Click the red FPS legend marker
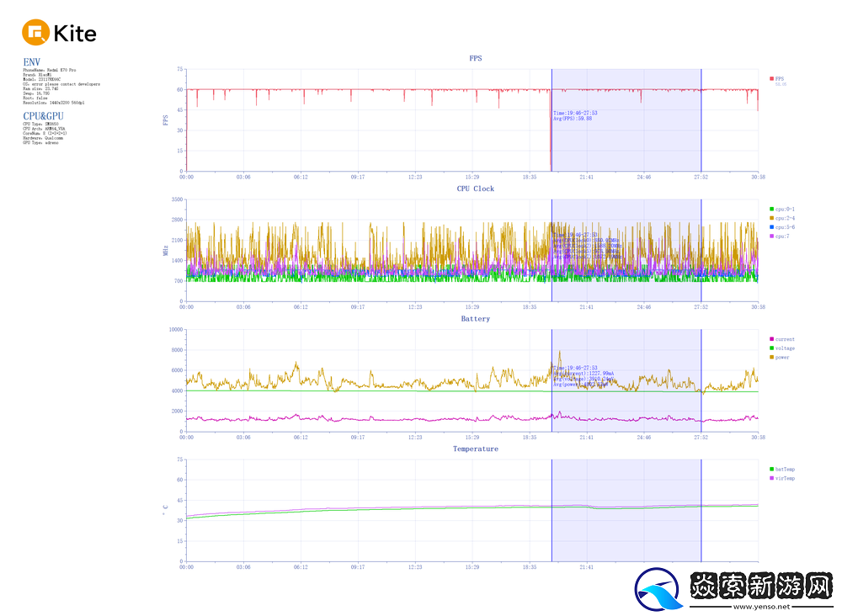This screenshot has height=616, width=842. coord(771,78)
